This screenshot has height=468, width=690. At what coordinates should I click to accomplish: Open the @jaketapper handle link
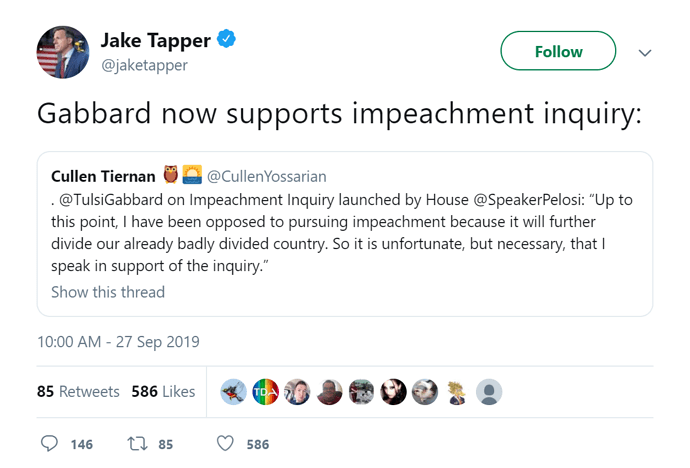[144, 65]
